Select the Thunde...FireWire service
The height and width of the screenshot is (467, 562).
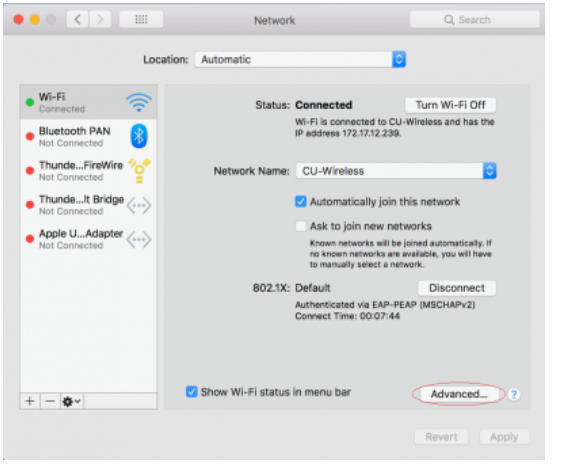click(89, 171)
